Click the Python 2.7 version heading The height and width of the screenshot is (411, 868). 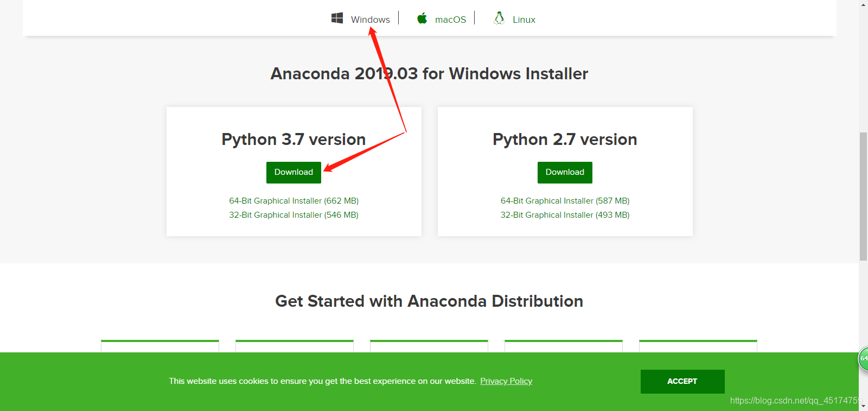(x=565, y=140)
